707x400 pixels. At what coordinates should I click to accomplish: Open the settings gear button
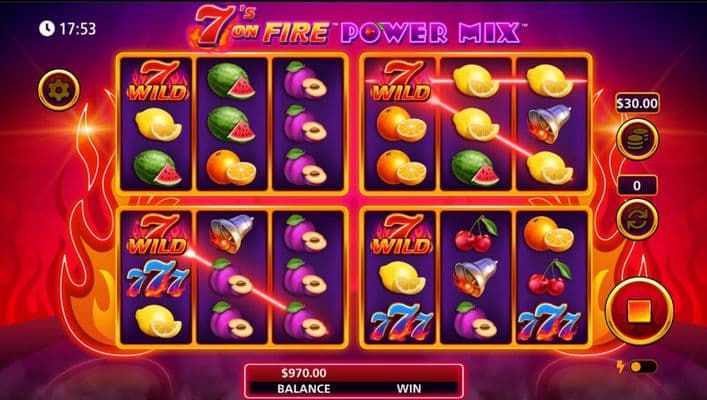point(59,90)
